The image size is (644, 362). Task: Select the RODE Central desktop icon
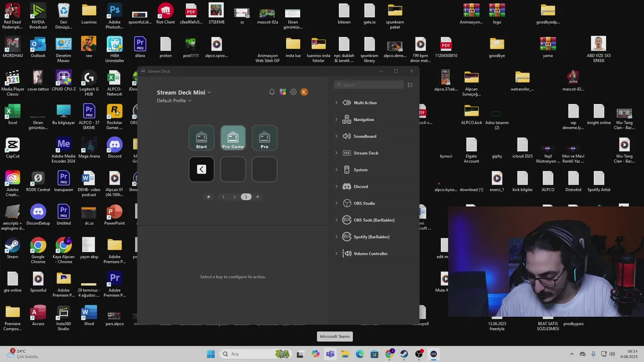click(38, 181)
